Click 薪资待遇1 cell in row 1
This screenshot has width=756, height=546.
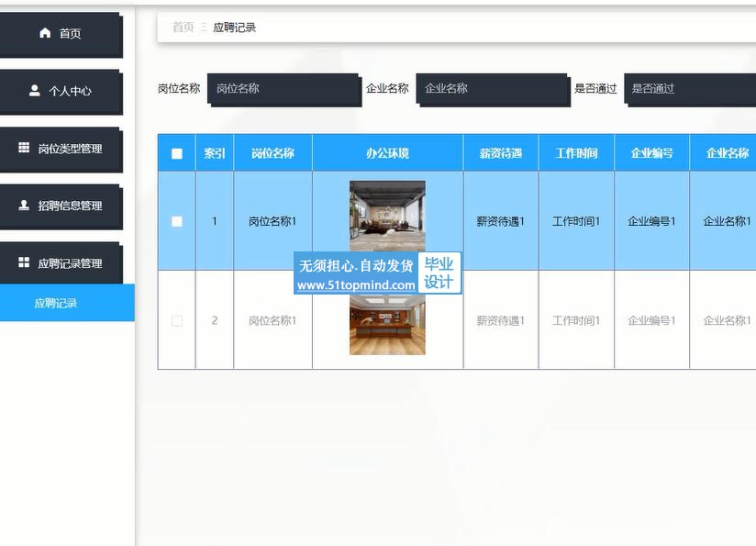click(500, 221)
